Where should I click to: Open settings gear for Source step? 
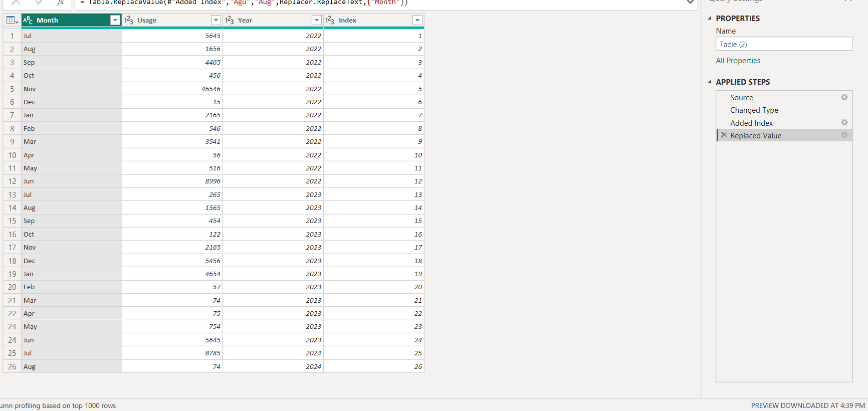pyautogui.click(x=844, y=97)
